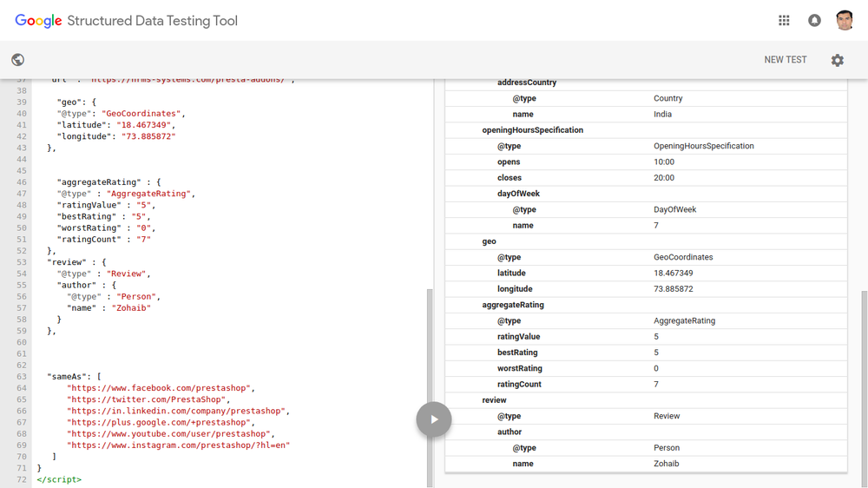Screen dimensions: 868x488
Task: Click the Instagram URL line
Action: coord(178,445)
